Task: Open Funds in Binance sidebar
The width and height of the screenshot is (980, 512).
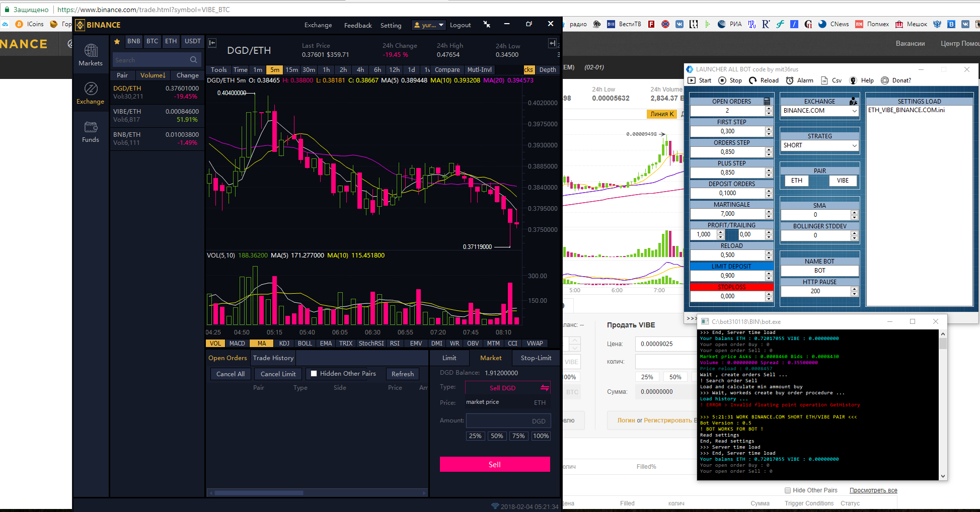Action: [x=91, y=132]
